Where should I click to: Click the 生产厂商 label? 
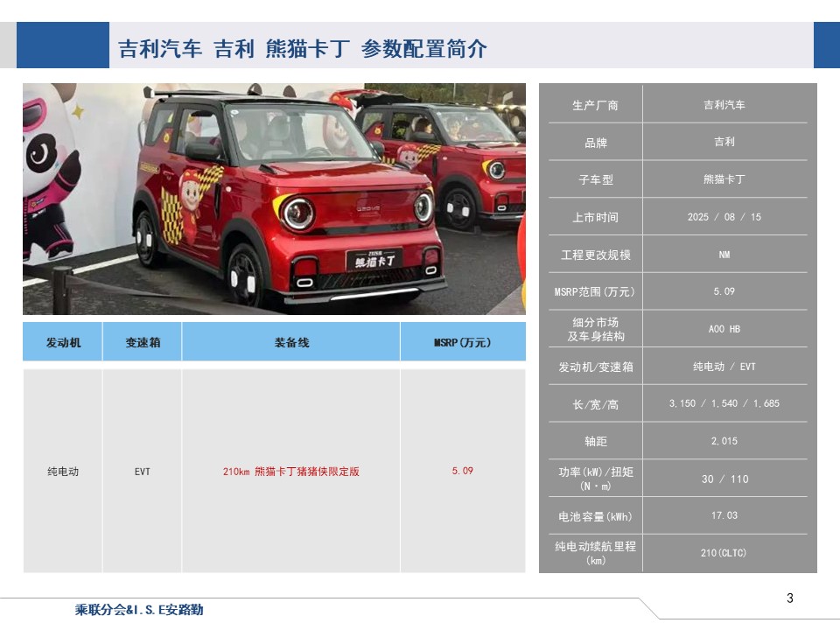pos(595,106)
